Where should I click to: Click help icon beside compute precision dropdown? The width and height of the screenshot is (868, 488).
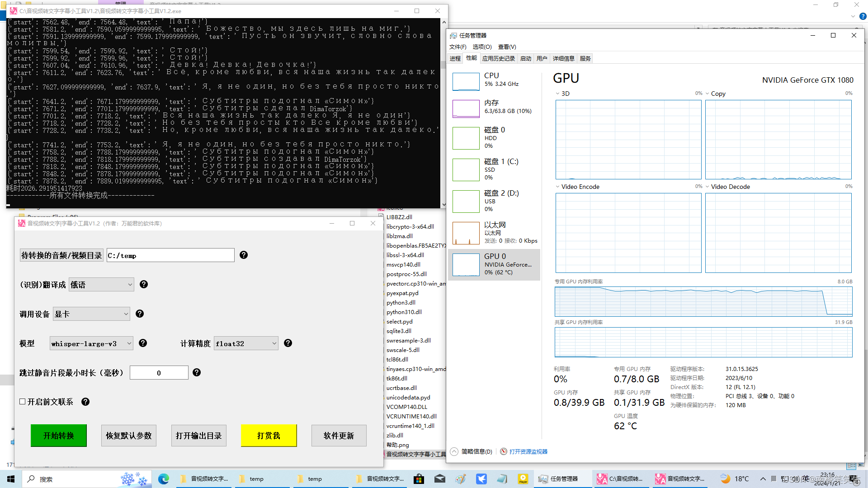(x=288, y=343)
